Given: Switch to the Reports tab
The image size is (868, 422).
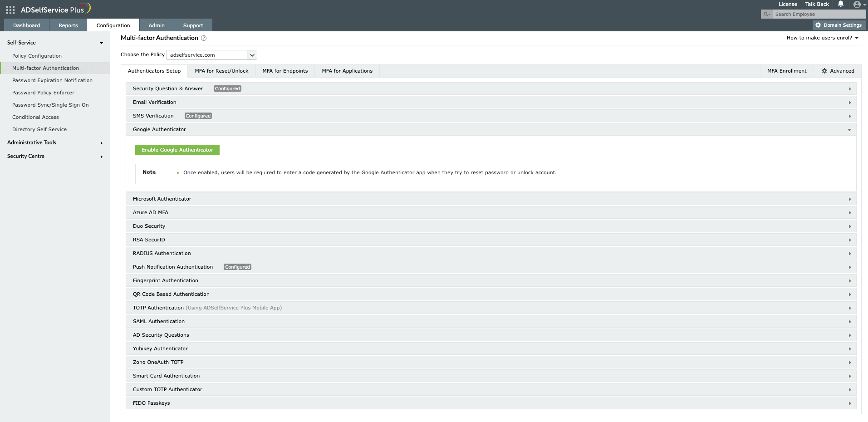Looking at the screenshot, I should 68,25.
